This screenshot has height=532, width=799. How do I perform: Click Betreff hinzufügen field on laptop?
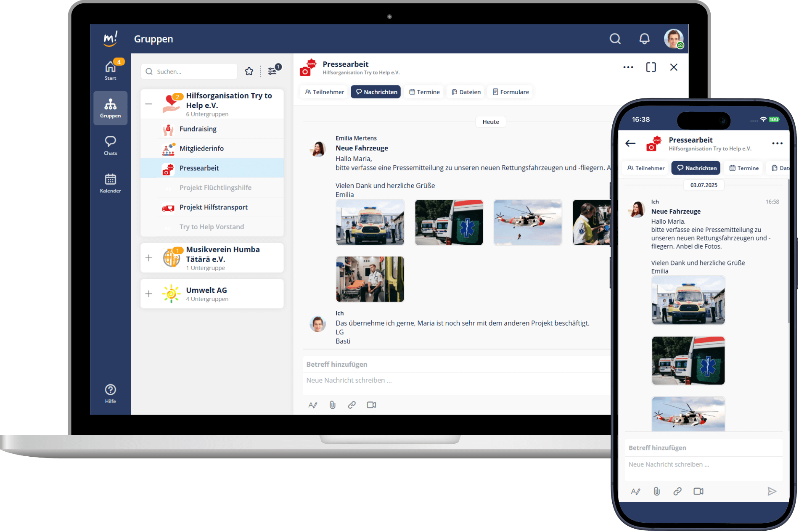(457, 364)
